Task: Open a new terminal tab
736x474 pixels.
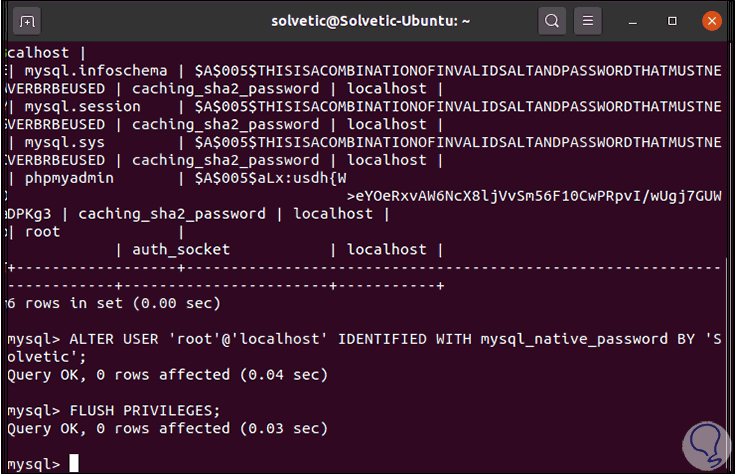Action: point(29,20)
